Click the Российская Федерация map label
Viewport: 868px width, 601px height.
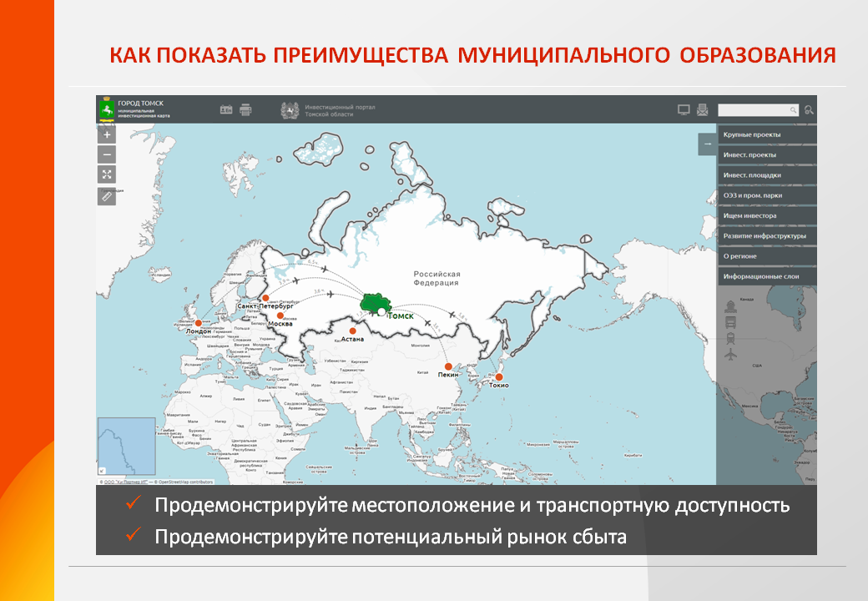click(437, 278)
